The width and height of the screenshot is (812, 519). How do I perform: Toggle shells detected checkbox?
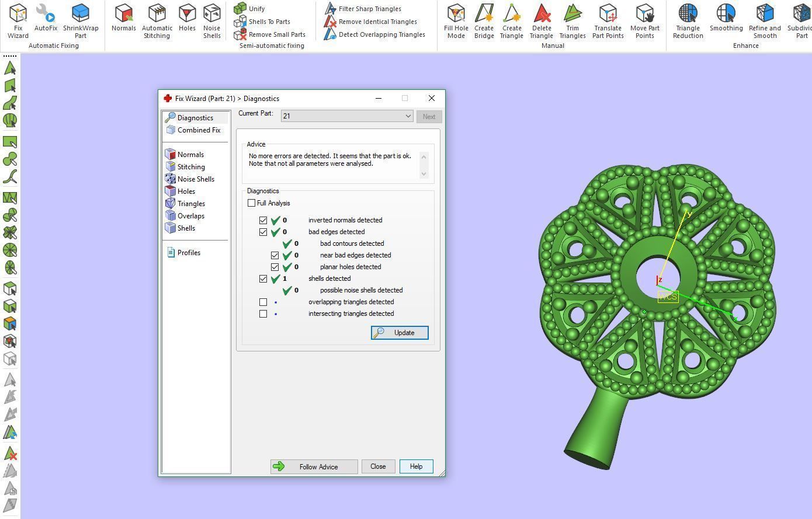(x=263, y=279)
